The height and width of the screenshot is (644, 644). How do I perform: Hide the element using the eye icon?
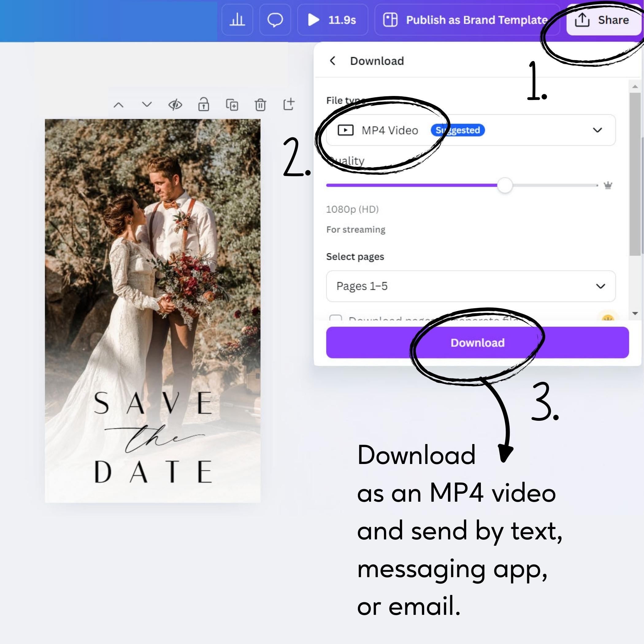pyautogui.click(x=175, y=104)
